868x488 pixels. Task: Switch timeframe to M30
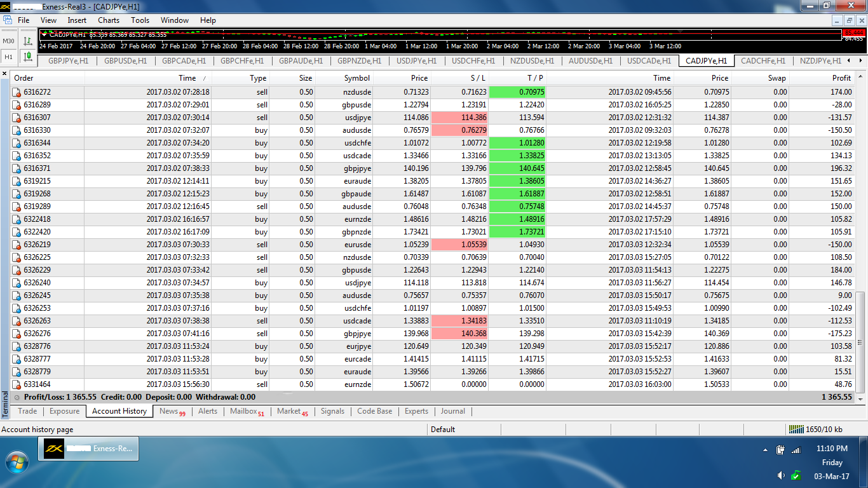[8, 41]
